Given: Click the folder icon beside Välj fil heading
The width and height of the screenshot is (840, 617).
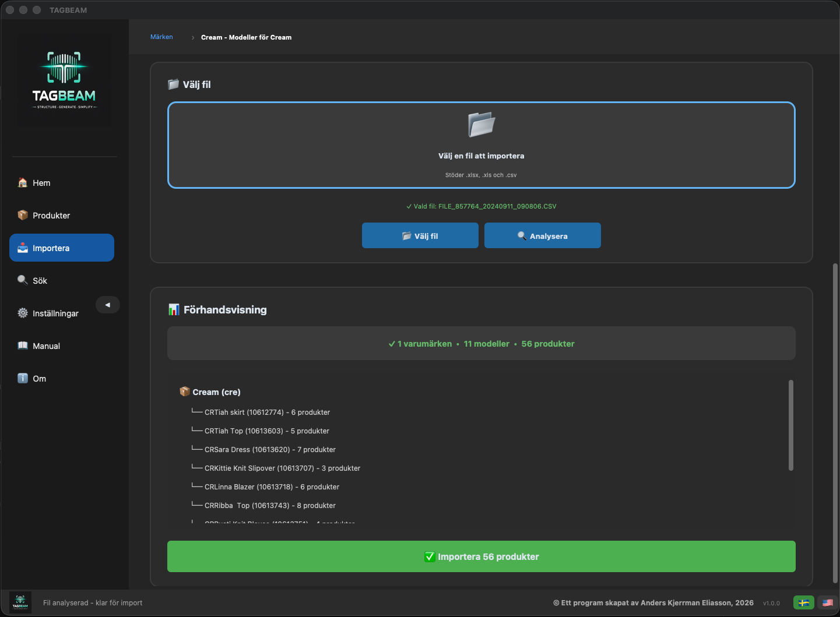Looking at the screenshot, I should pos(173,84).
